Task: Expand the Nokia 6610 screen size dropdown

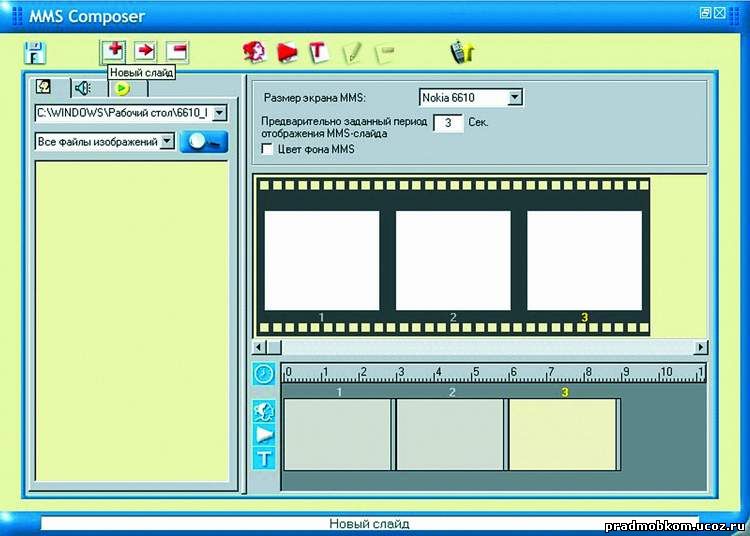Action: [x=515, y=98]
